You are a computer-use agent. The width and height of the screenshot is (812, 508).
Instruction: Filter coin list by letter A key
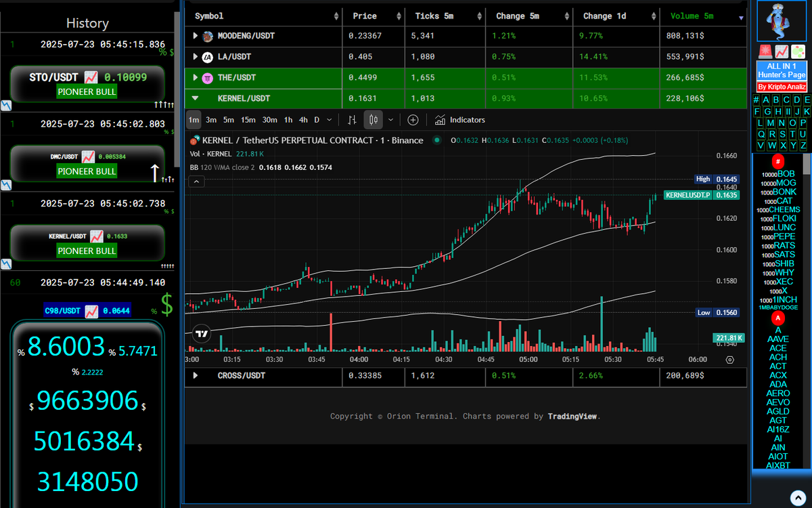tap(766, 100)
